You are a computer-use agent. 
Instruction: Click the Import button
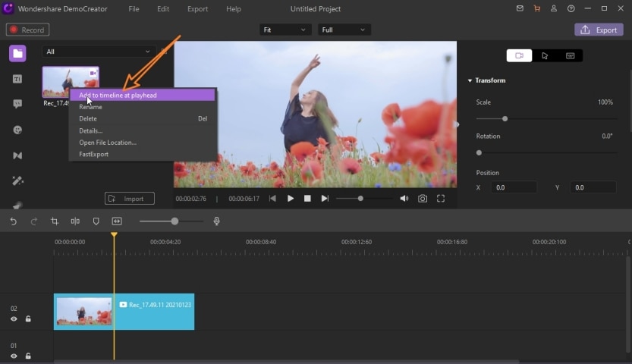pos(130,199)
